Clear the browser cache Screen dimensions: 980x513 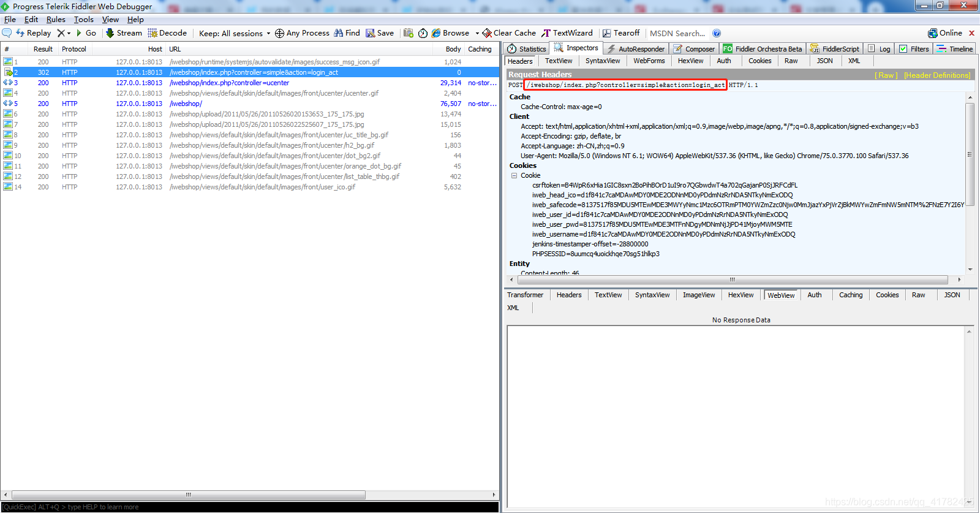[x=509, y=33]
